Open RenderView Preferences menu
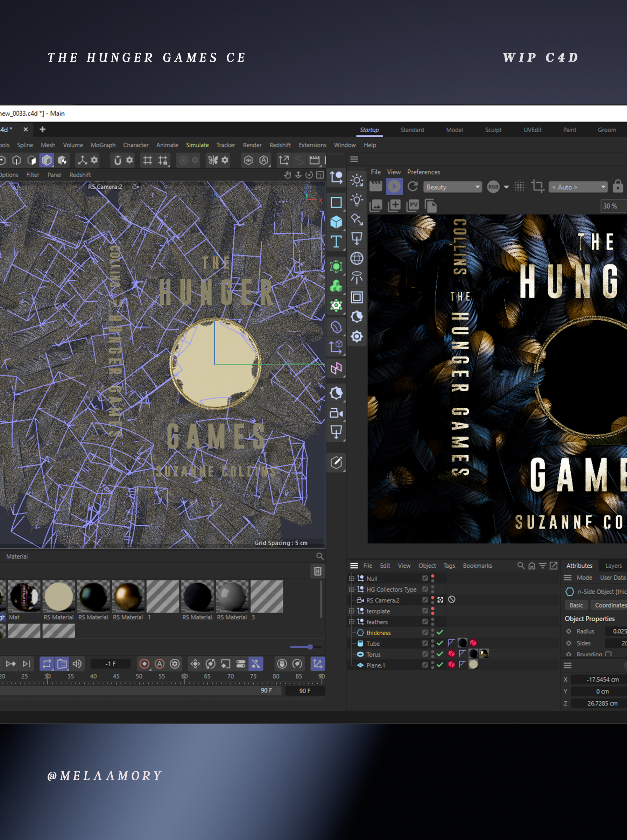627x840 pixels. coord(424,172)
